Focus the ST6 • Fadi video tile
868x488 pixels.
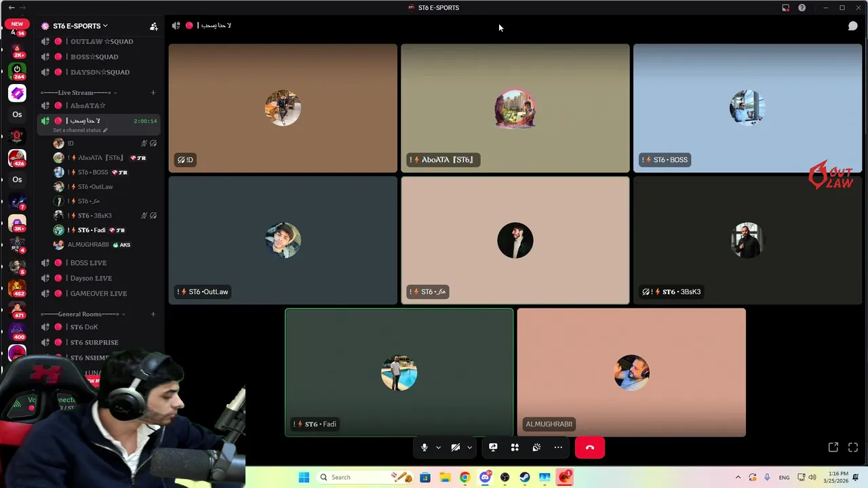(x=399, y=373)
